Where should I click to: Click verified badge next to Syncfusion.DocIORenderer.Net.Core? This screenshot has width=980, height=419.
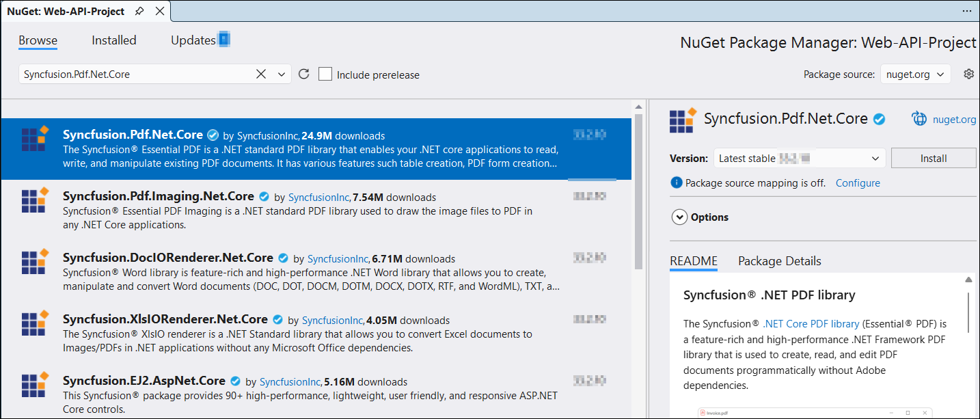[283, 258]
